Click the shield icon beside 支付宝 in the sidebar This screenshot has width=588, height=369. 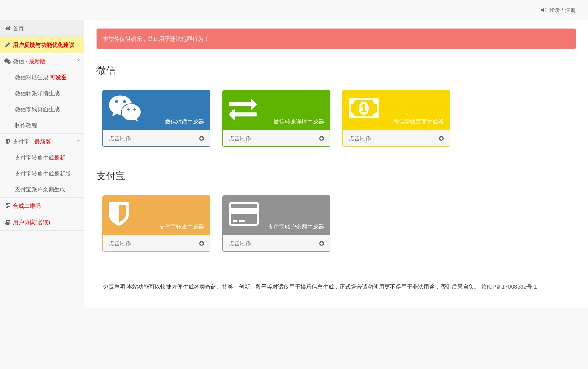[8, 142]
